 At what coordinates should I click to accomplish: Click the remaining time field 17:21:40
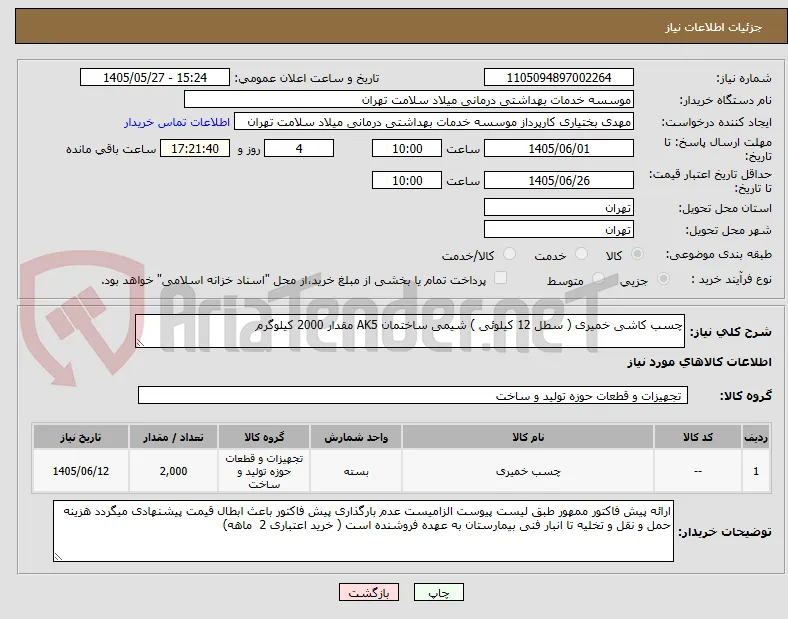pyautogui.click(x=195, y=149)
